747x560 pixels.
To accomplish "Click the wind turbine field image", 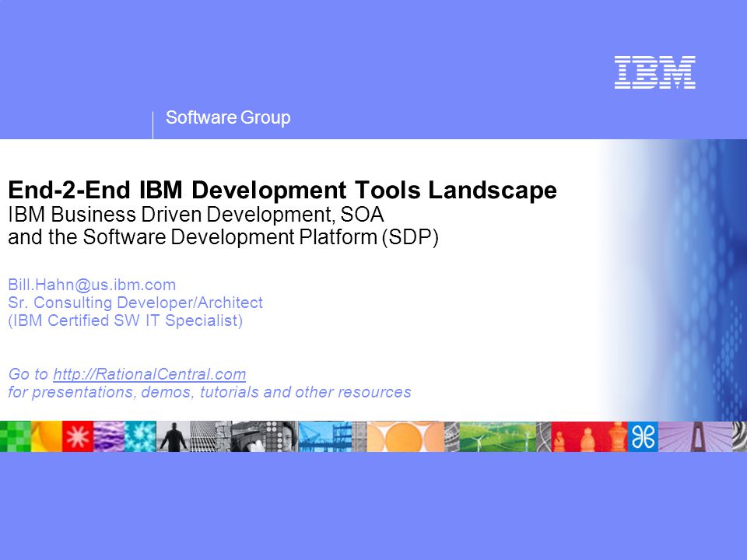I will (x=498, y=436).
